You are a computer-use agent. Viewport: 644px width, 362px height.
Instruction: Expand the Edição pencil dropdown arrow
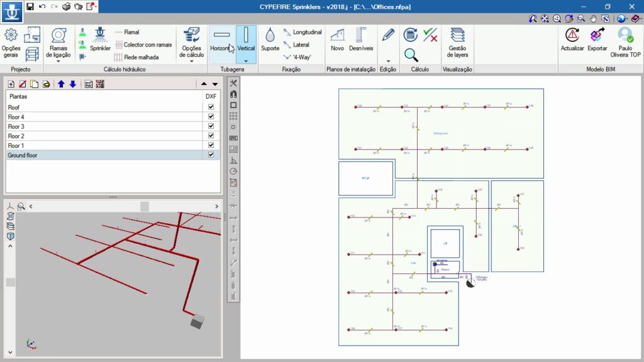(388, 61)
